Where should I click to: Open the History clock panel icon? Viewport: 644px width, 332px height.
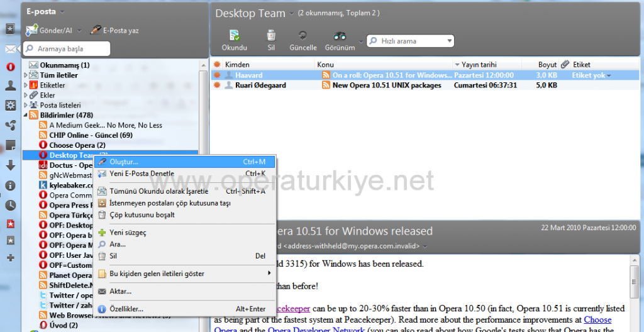[10, 205]
